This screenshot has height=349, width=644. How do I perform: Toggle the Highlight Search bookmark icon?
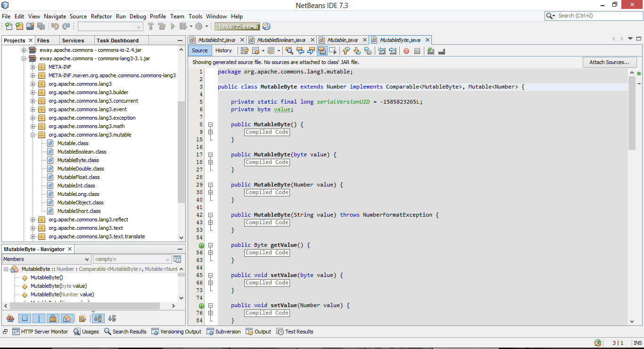pos(322,50)
